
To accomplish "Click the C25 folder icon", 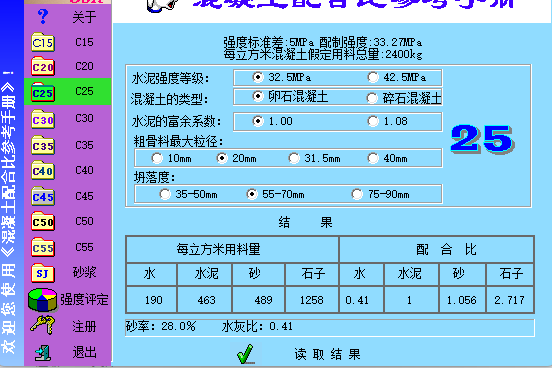I will point(43,92).
